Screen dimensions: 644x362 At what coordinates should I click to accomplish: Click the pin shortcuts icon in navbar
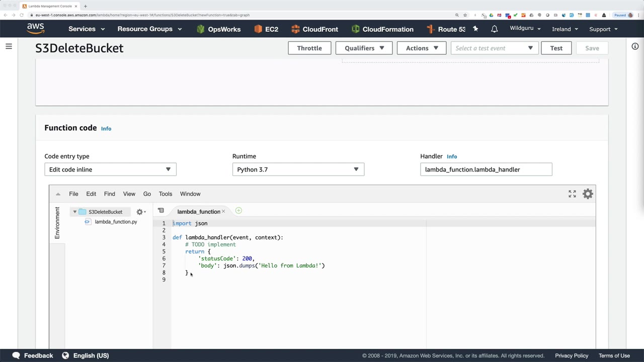click(x=475, y=29)
